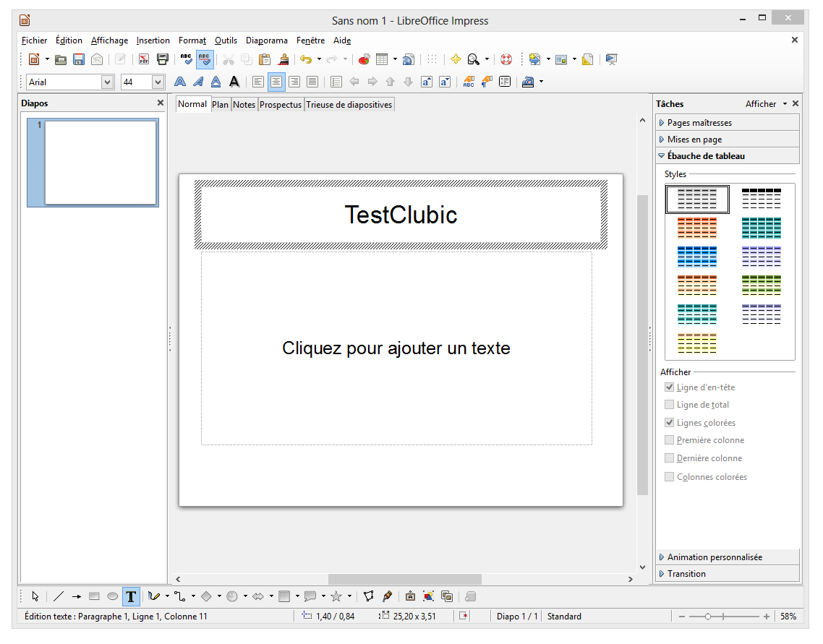Start the spellcheck with the ABC icon
Screen dimensions: 823x644
click(x=187, y=59)
